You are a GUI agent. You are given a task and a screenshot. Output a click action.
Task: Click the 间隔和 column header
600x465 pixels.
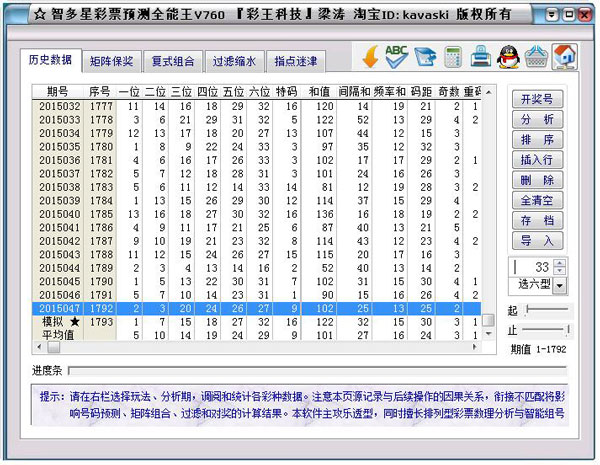(x=354, y=92)
